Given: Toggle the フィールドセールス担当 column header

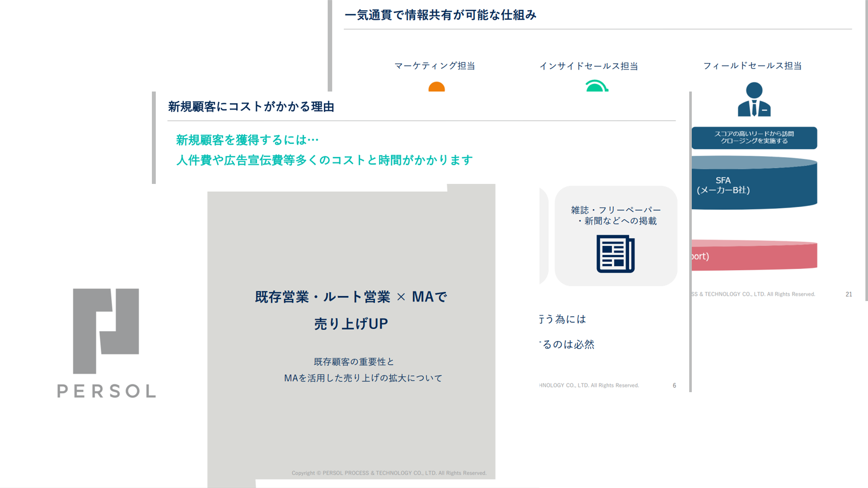Looking at the screenshot, I should [754, 66].
